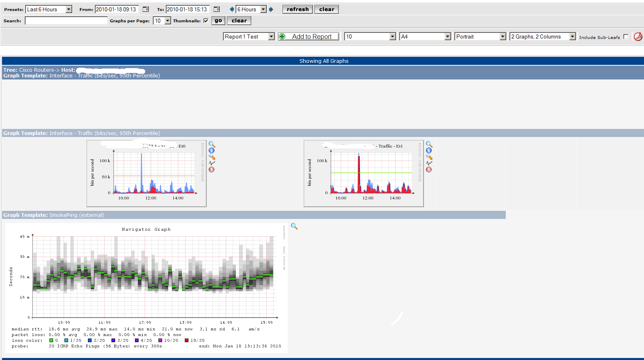Screen dimensions: 644x360
Task: Shift time span backward with left arrow
Action: (232, 9)
